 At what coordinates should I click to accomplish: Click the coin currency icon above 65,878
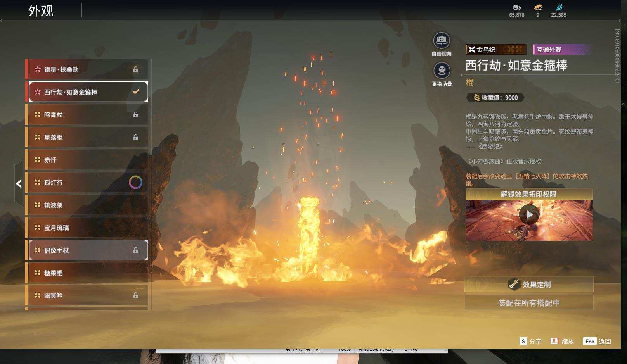[516, 7]
